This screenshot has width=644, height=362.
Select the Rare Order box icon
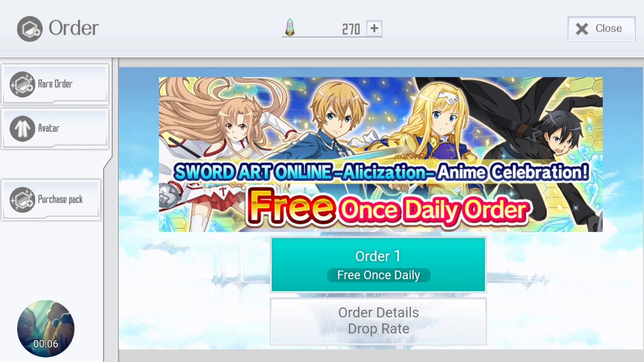pos(22,84)
